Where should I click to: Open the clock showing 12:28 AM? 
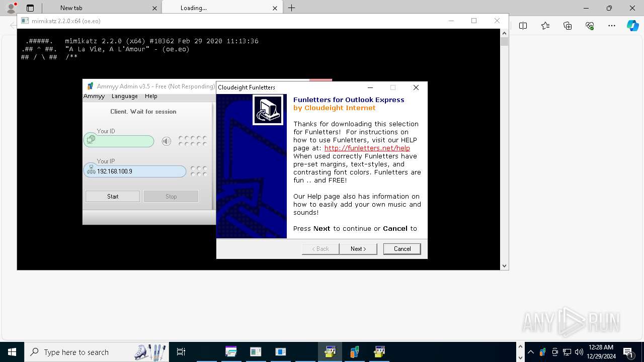coord(601,352)
